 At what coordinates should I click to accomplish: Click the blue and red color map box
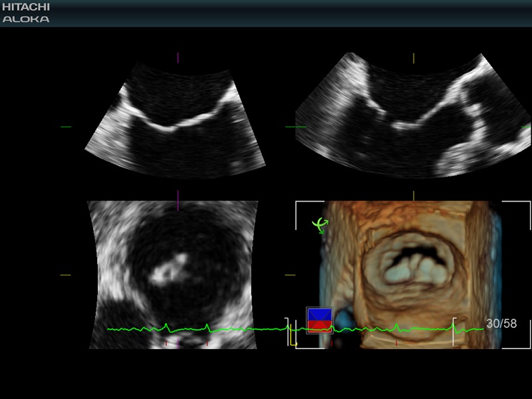click(x=319, y=320)
